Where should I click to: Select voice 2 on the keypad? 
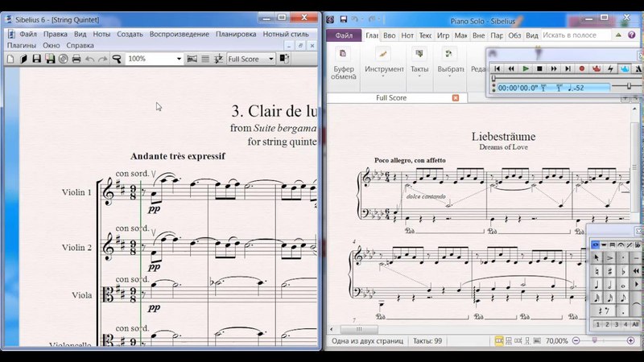(x=607, y=324)
